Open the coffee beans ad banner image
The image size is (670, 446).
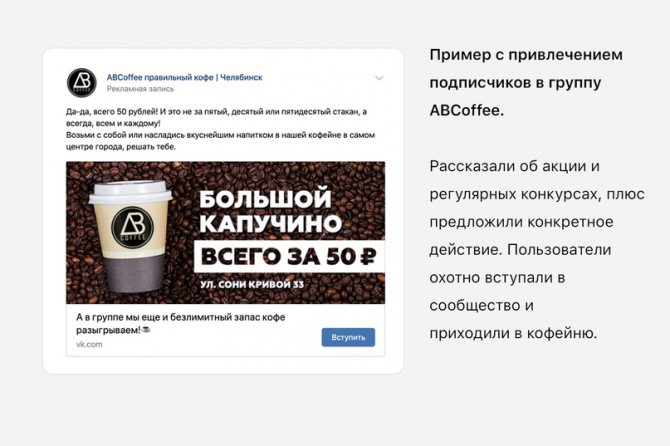tap(225, 232)
